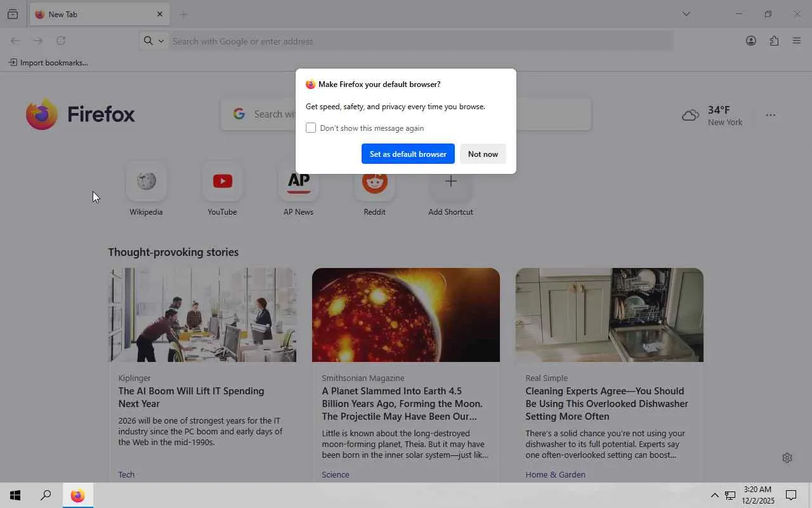
Task: Click the Firefox logo on the page
Action: [81, 114]
